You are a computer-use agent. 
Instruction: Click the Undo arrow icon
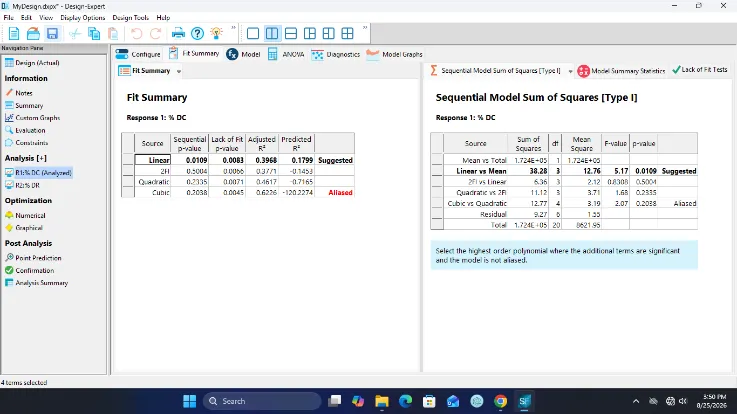pyautogui.click(x=136, y=33)
